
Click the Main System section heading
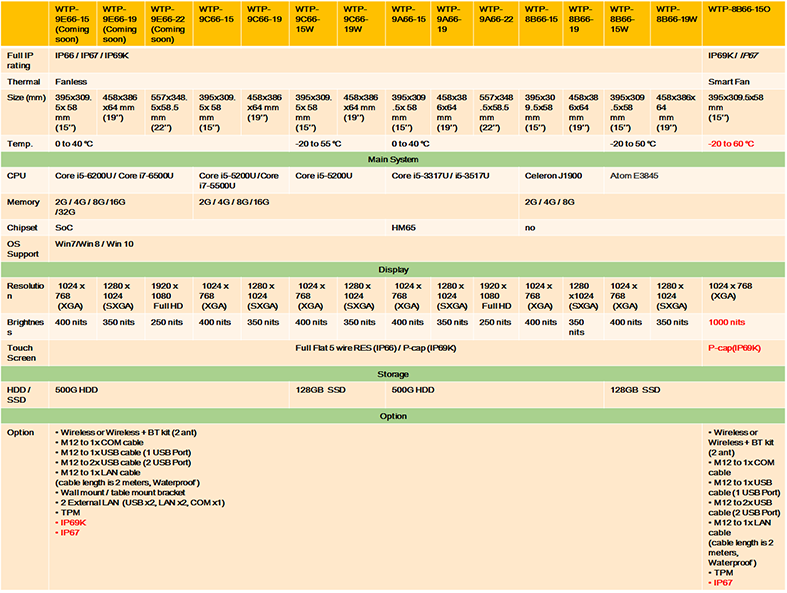coord(393,158)
